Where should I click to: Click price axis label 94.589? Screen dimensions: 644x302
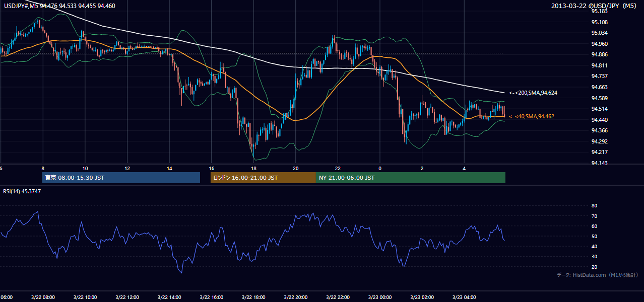[x=600, y=98]
